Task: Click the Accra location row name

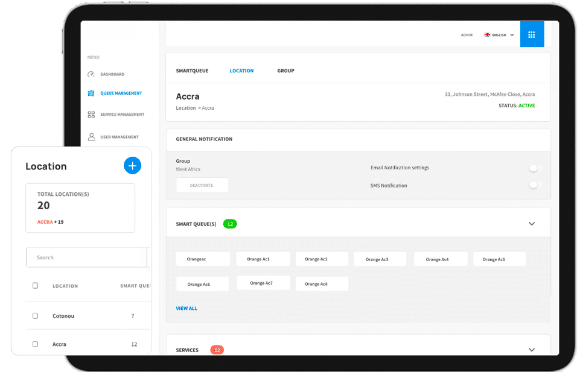Action: point(59,344)
